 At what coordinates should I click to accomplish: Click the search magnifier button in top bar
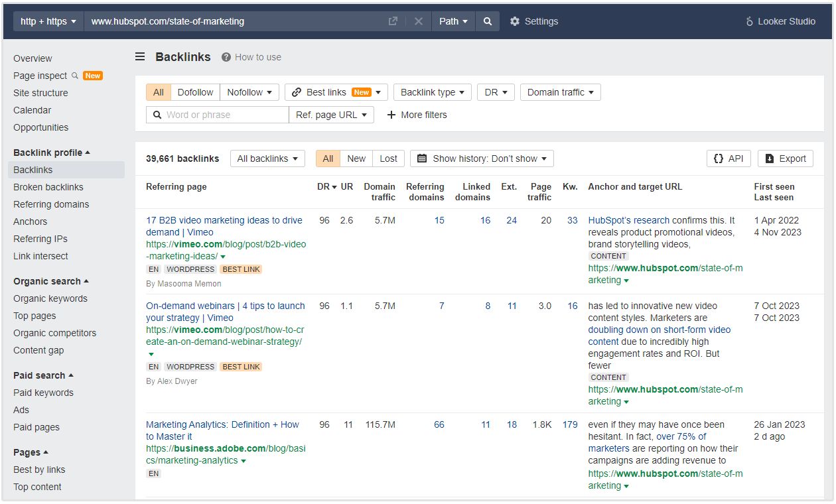click(488, 21)
